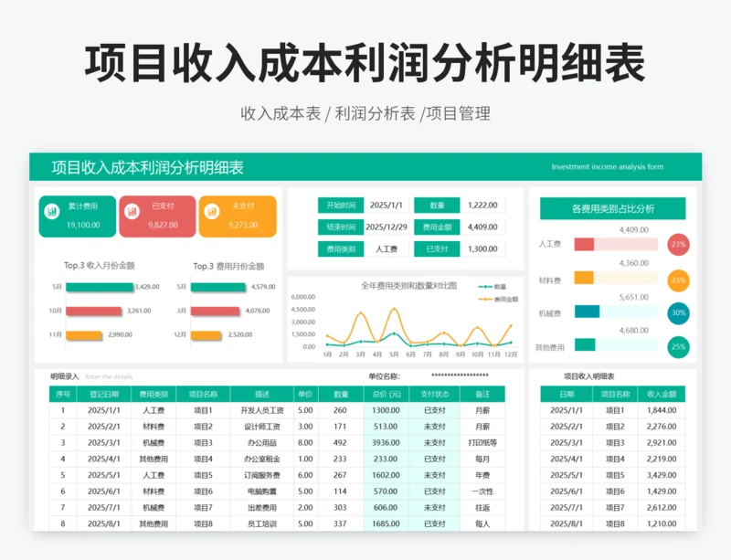Screen dimensions: 731x560
Task: Click the 费用金额 legend entry in line chart
Action: pos(498,300)
